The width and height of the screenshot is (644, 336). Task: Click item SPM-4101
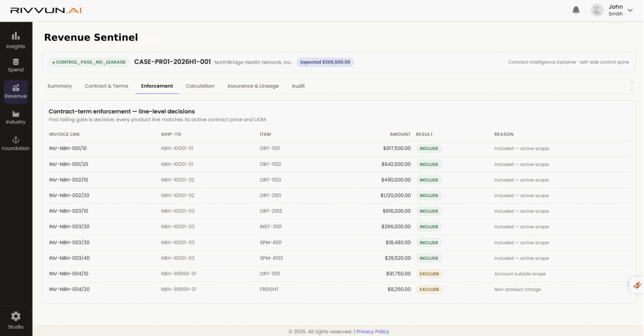[x=271, y=243]
